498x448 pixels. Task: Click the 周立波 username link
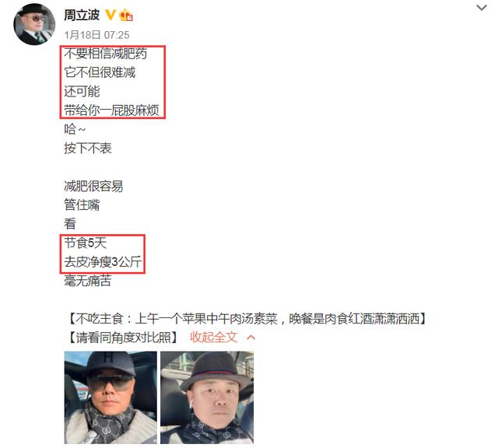(x=82, y=15)
